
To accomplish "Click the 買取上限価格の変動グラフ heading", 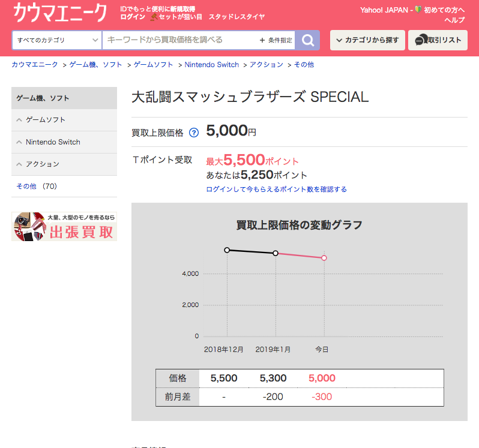I will (300, 225).
